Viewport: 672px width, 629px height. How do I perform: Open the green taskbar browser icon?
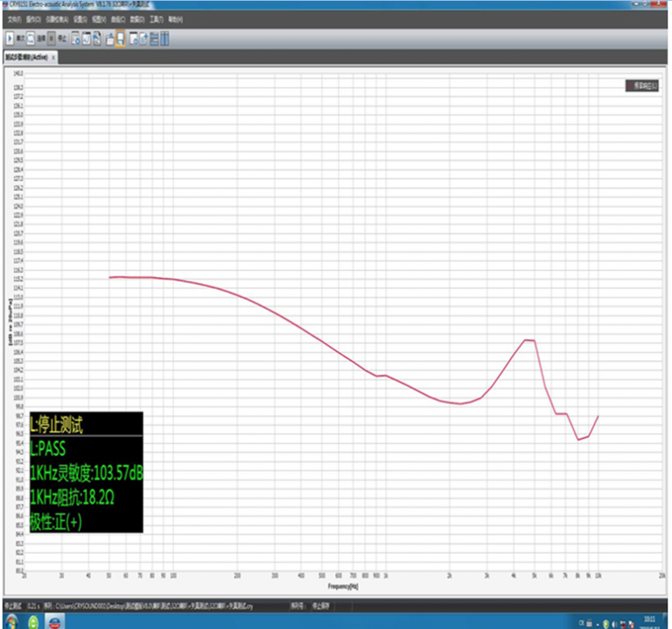click(33, 622)
